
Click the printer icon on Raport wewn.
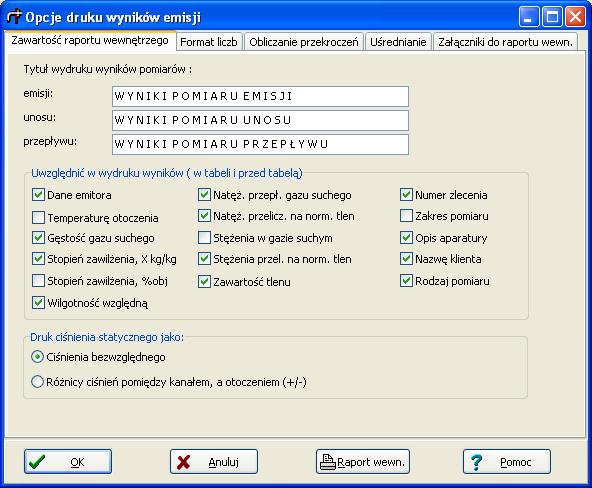coord(327,462)
